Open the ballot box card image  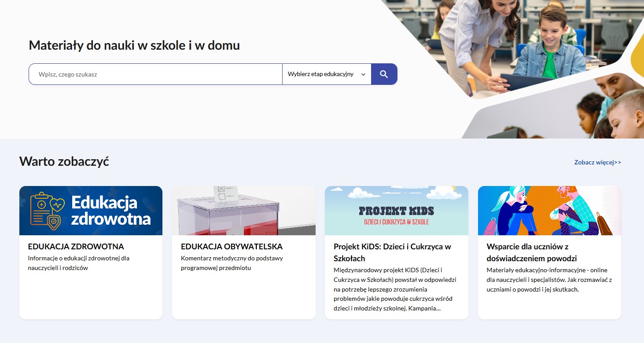coord(244,211)
